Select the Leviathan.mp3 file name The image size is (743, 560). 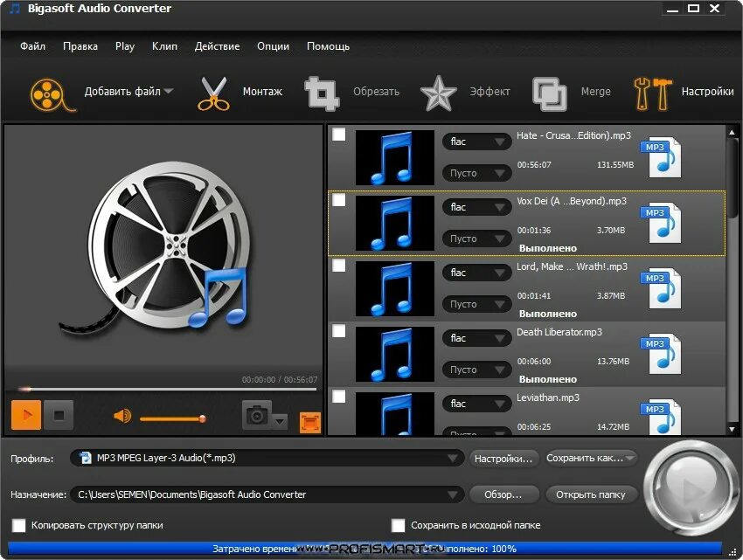(x=548, y=398)
